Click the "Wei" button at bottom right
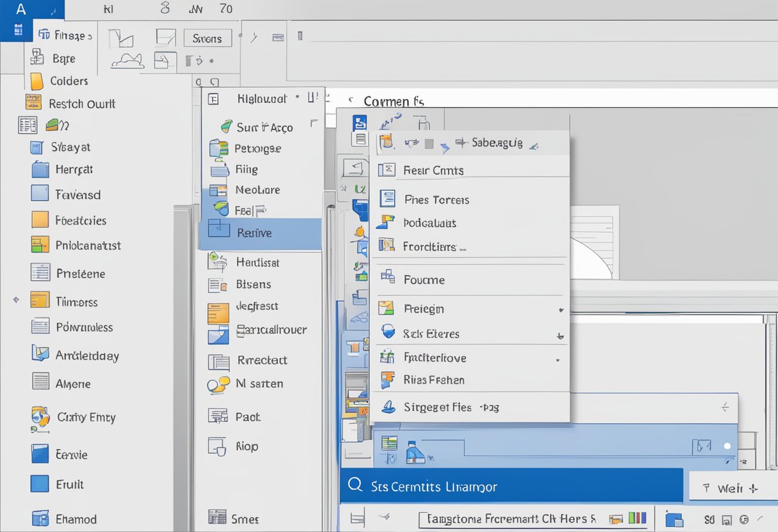The height and width of the screenshot is (532, 778). coord(731,488)
